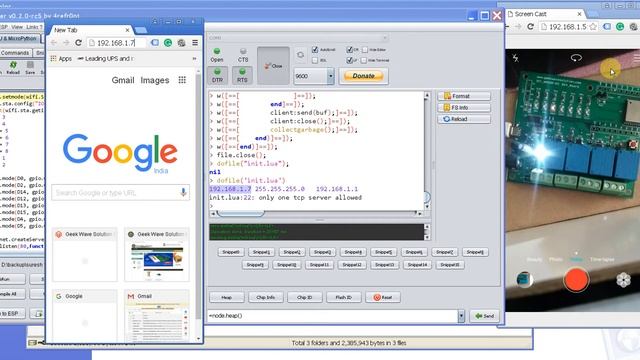
Task: Click the Chip ID button
Action: tap(304, 297)
